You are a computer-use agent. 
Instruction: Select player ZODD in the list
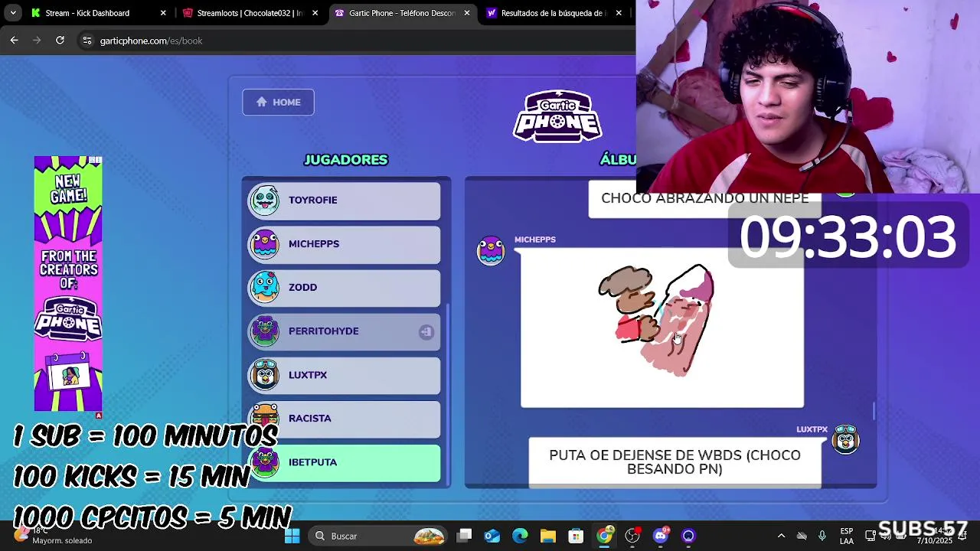tap(344, 287)
